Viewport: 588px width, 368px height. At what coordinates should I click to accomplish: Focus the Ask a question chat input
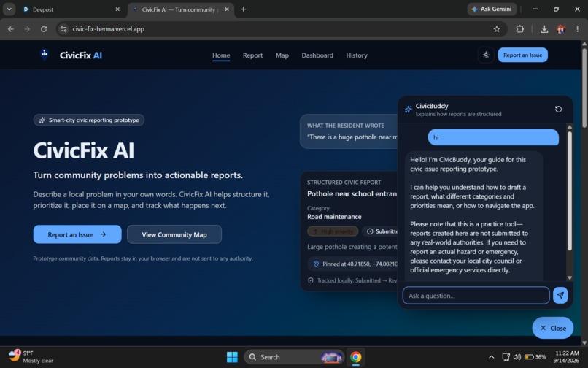[x=476, y=296]
